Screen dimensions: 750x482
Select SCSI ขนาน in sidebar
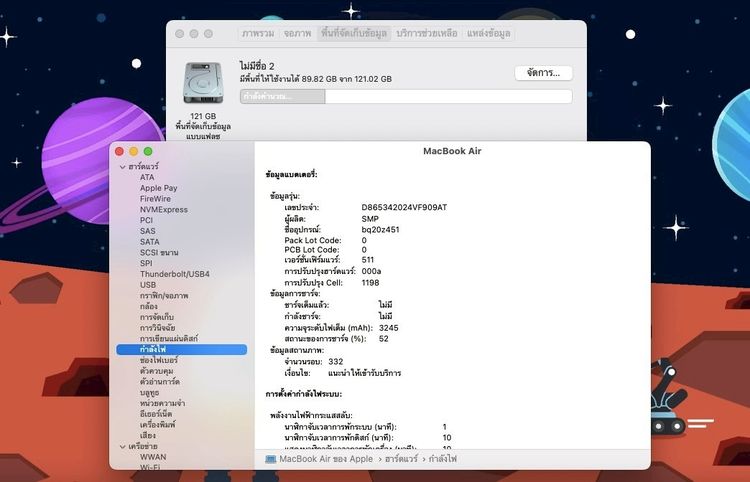coord(159,252)
